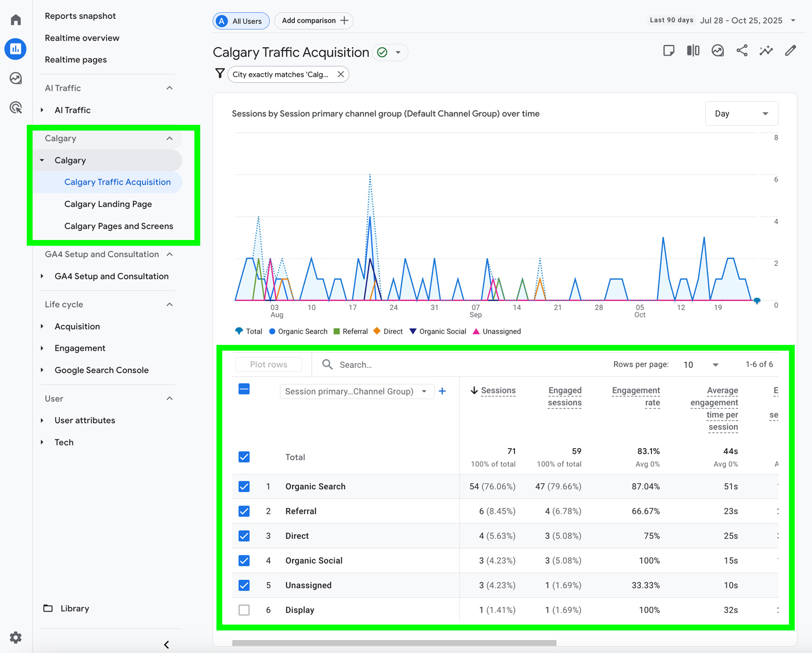Open the Advertising icon in sidebar
The image size is (812, 653).
click(x=15, y=108)
